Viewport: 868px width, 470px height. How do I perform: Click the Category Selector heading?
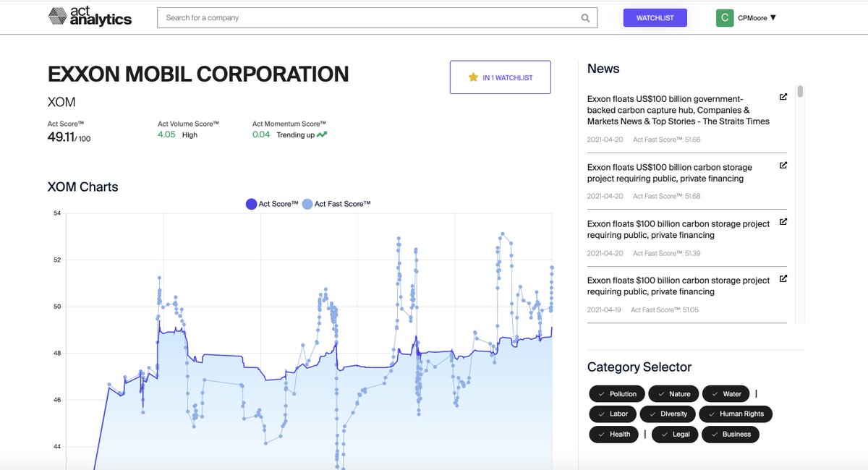pos(639,367)
